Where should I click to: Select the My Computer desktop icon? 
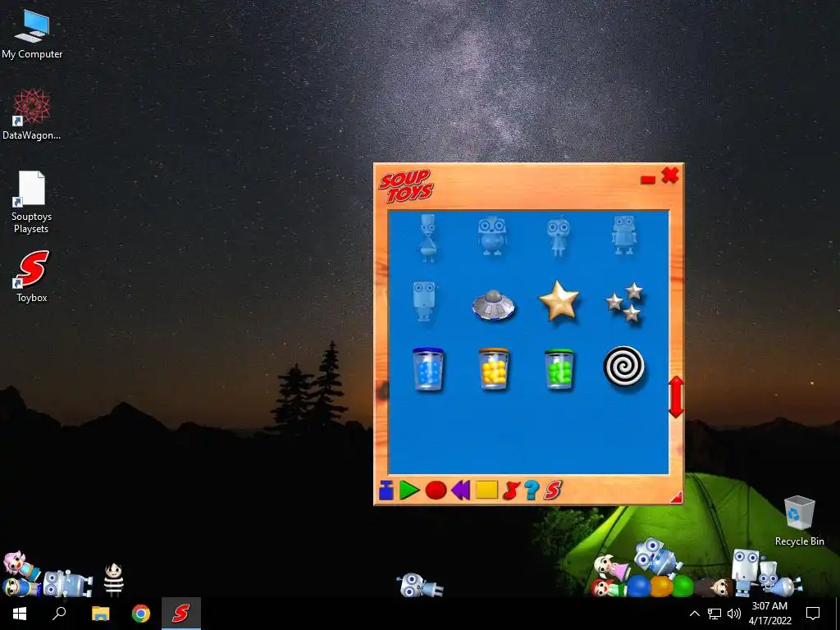pyautogui.click(x=32, y=34)
